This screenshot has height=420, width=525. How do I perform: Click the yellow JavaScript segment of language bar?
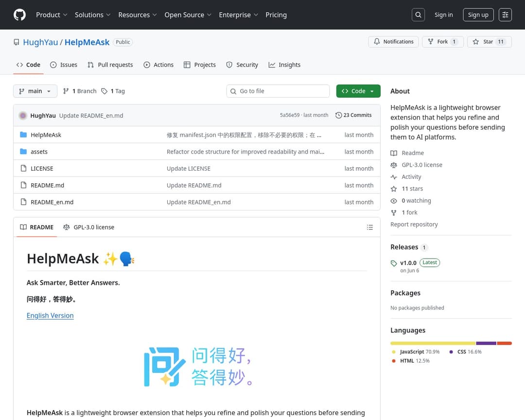(x=433, y=343)
